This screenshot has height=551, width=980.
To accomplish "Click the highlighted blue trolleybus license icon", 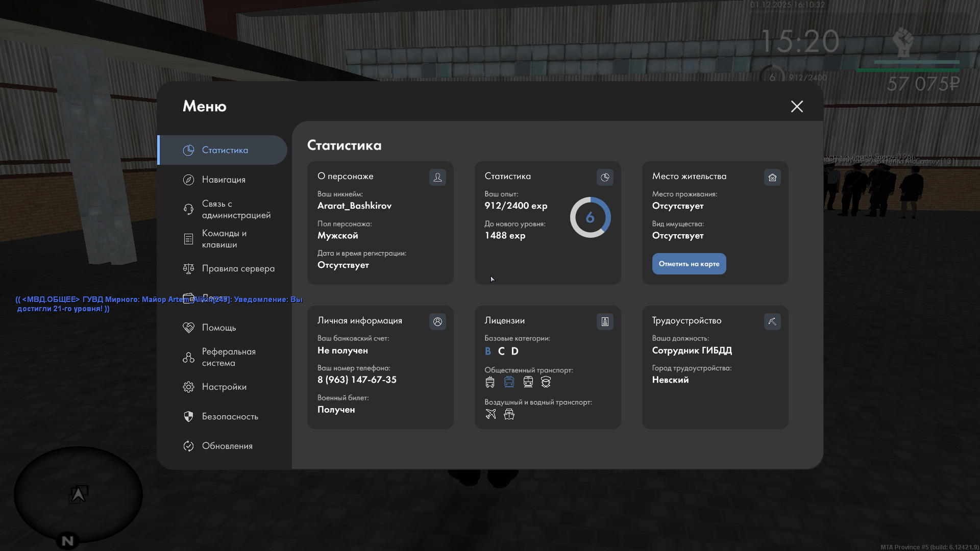I will 509,382.
